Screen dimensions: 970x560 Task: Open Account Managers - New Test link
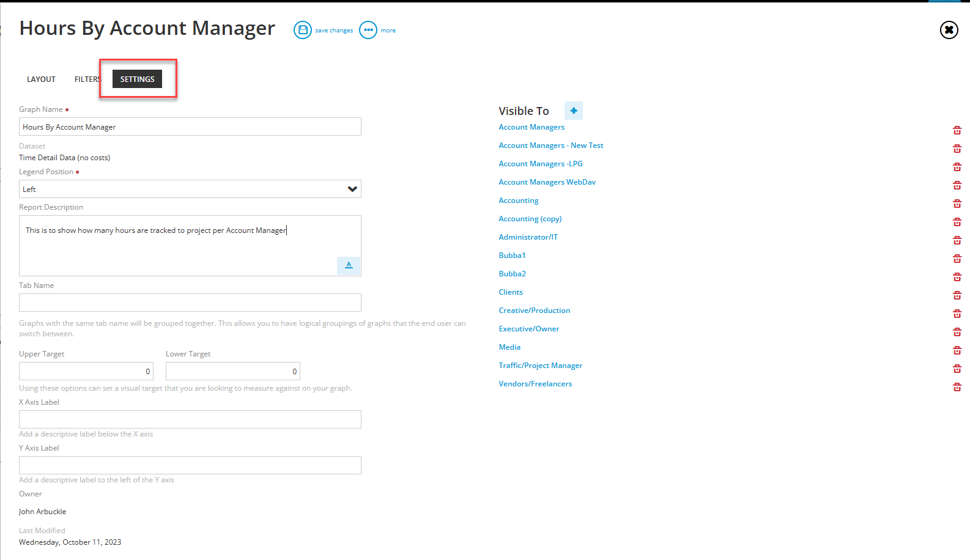click(551, 146)
